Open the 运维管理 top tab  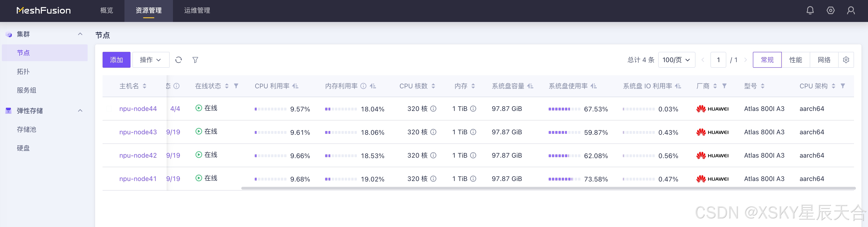[197, 11]
